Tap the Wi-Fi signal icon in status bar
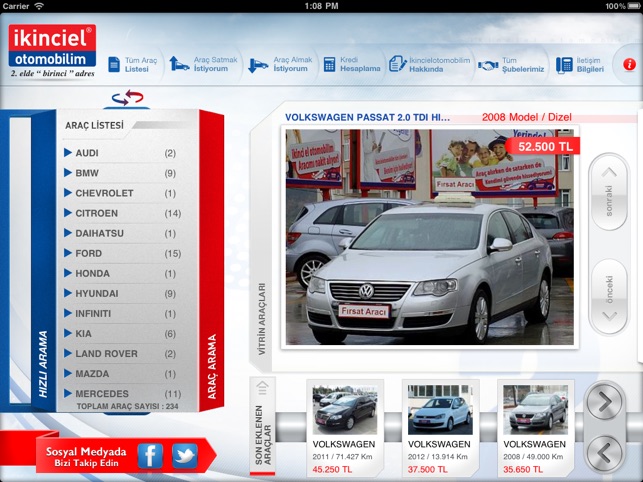The height and width of the screenshot is (482, 643). click(39, 6)
